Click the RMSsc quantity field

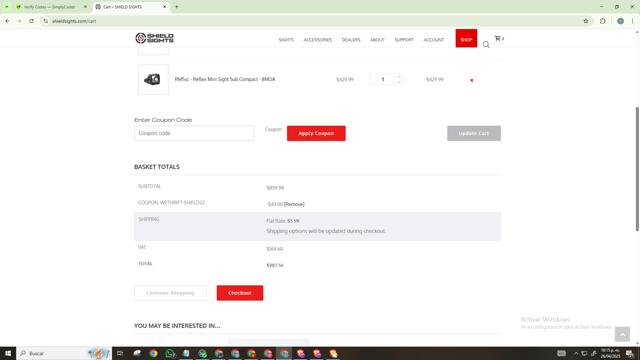pyautogui.click(x=382, y=79)
